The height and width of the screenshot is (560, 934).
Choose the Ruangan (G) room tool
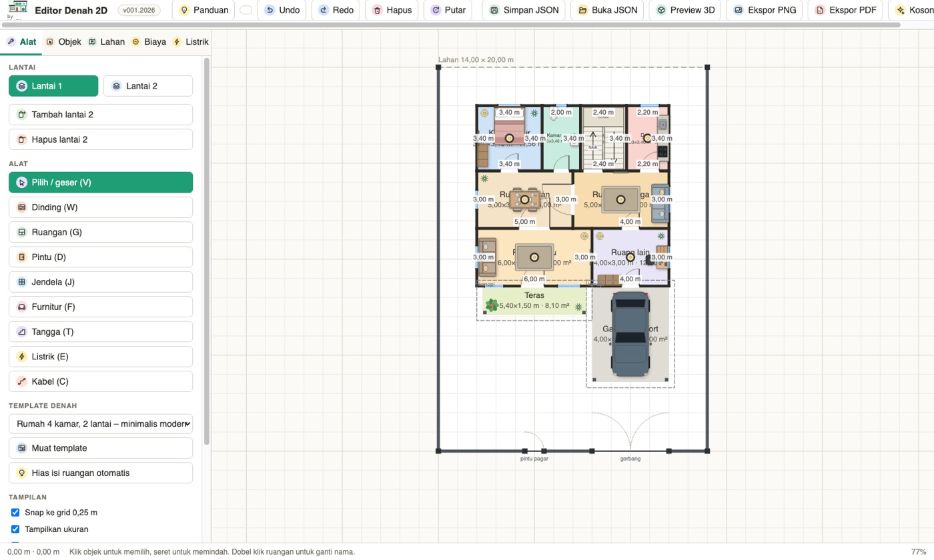point(101,232)
